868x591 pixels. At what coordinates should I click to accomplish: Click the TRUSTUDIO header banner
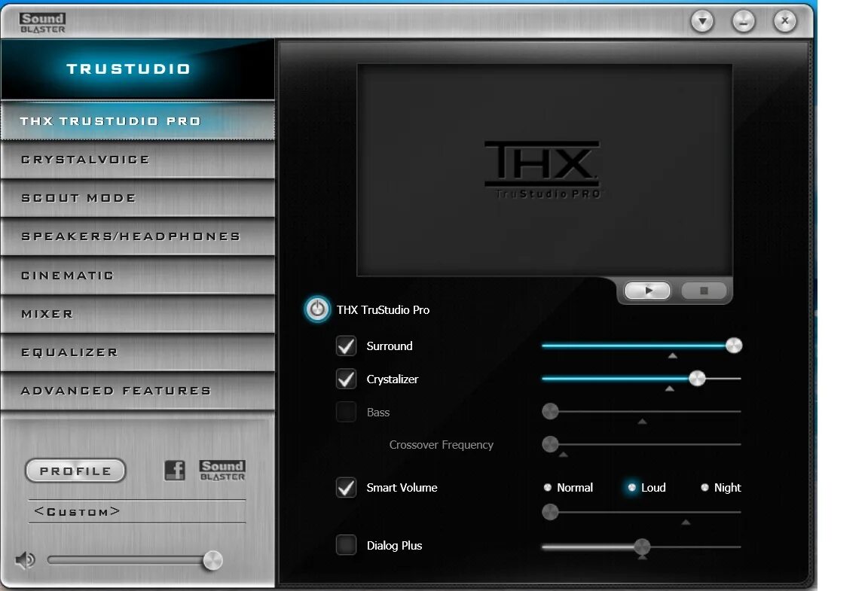(x=138, y=69)
